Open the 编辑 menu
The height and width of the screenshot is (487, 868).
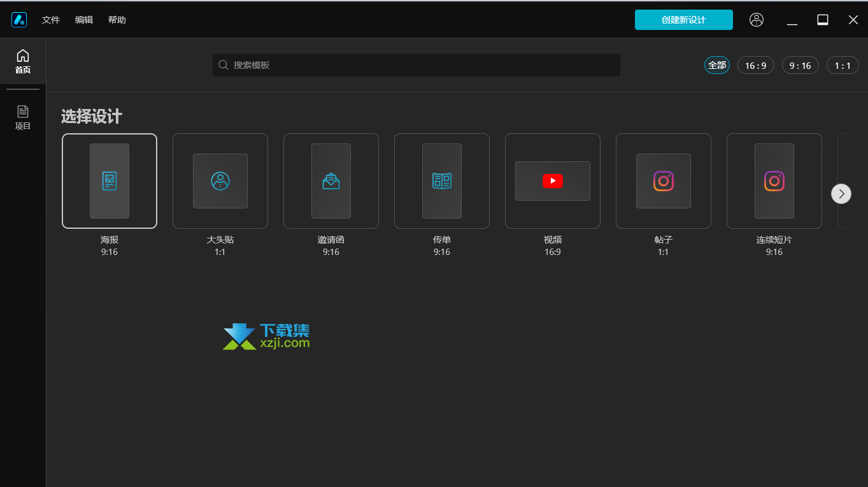[x=84, y=20]
